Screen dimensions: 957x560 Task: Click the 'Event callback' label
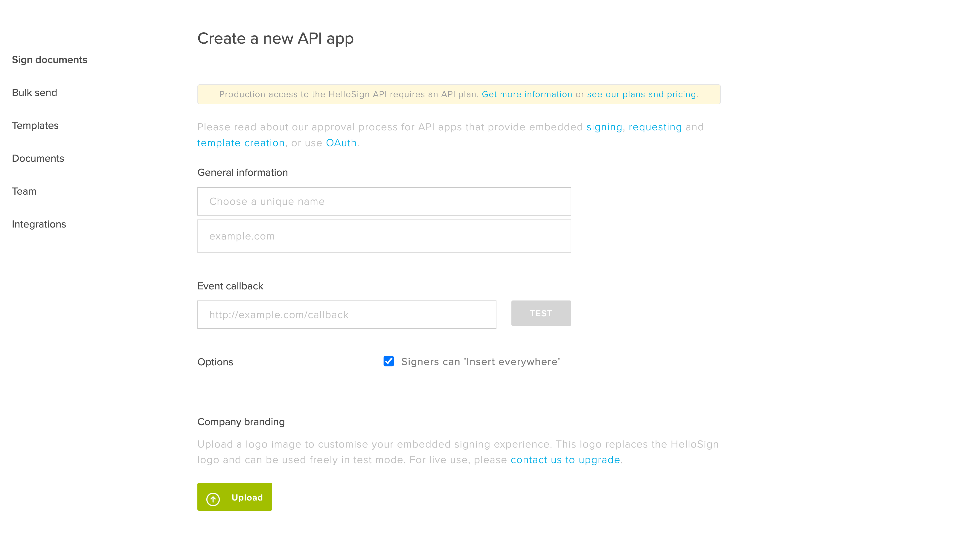pyautogui.click(x=230, y=286)
